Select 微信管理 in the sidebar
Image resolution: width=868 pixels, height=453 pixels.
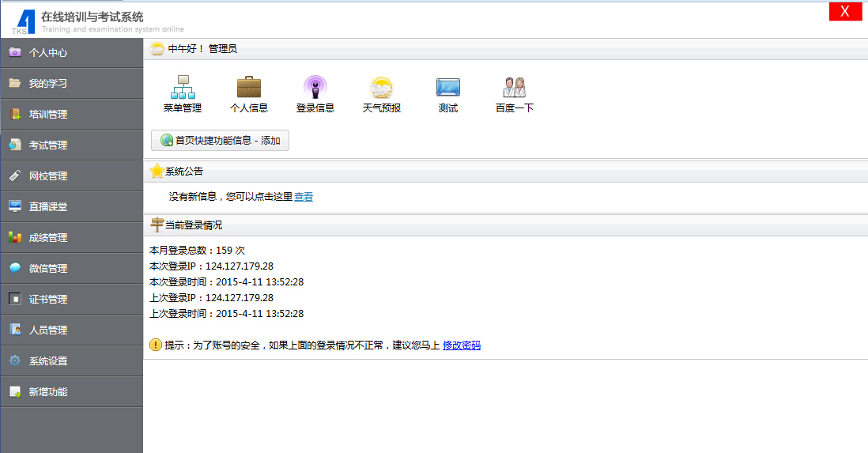coord(72,268)
